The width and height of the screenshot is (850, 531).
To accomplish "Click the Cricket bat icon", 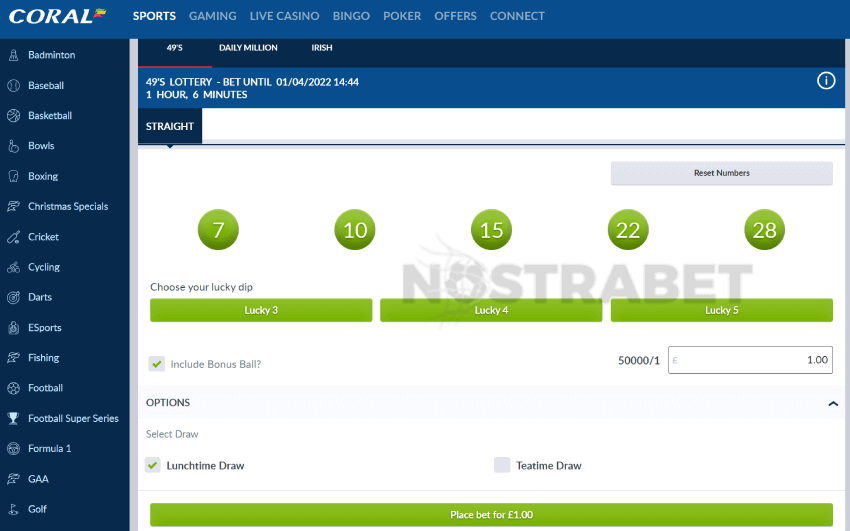I will tap(14, 237).
